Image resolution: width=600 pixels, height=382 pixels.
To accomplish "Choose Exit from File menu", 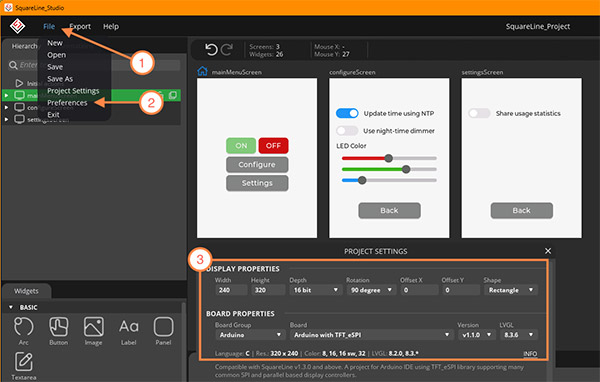I will click(x=53, y=114).
